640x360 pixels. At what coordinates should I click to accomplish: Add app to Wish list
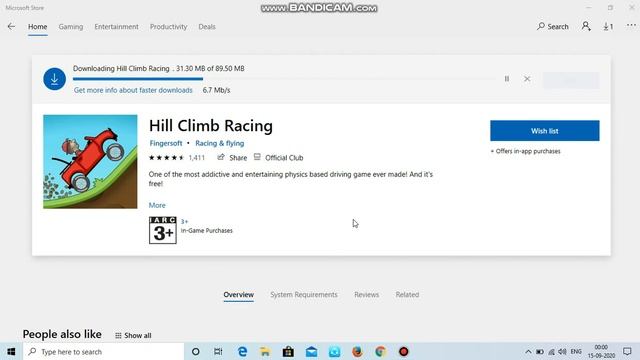click(545, 131)
